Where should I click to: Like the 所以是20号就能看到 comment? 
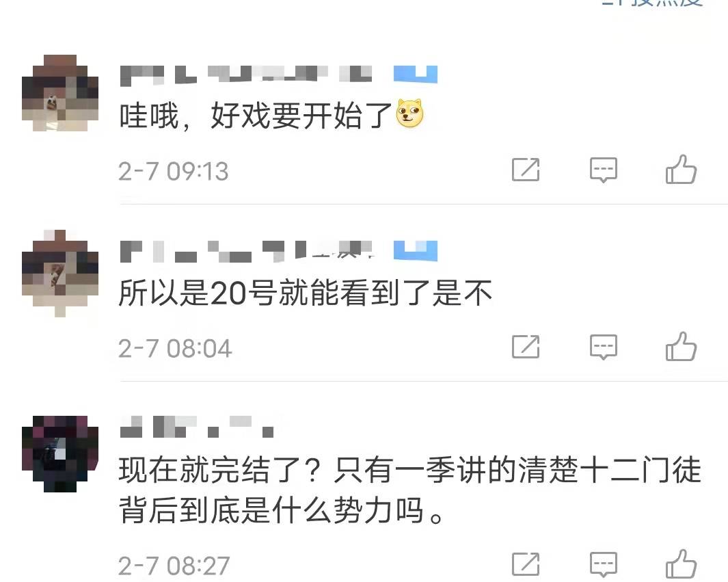(681, 347)
